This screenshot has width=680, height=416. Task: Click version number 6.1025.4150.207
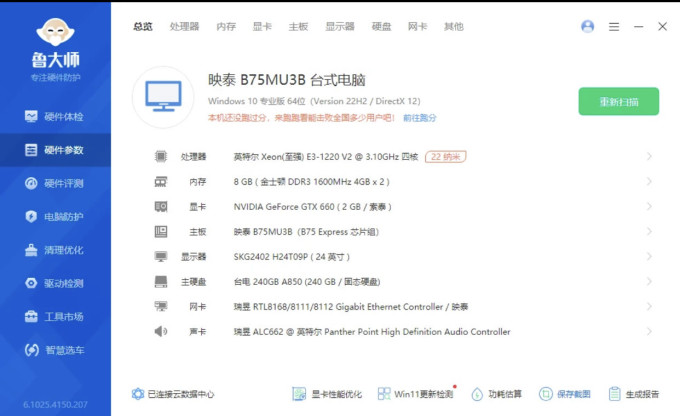tap(55, 405)
